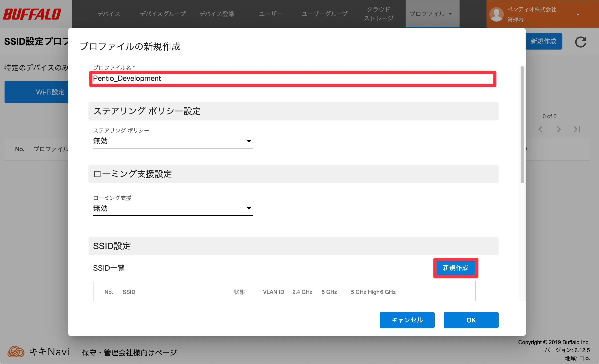
Task: Click 新規作成 in SSID一覧 section
Action: click(455, 268)
